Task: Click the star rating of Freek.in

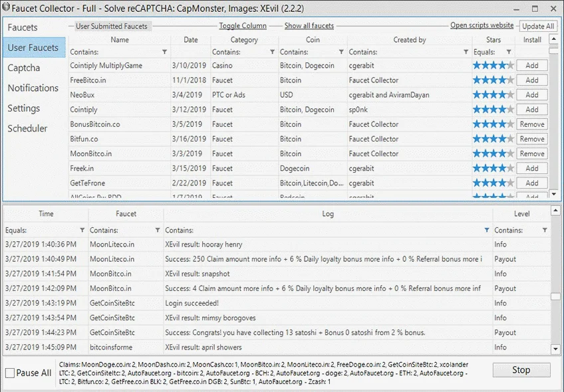Action: [493, 168]
